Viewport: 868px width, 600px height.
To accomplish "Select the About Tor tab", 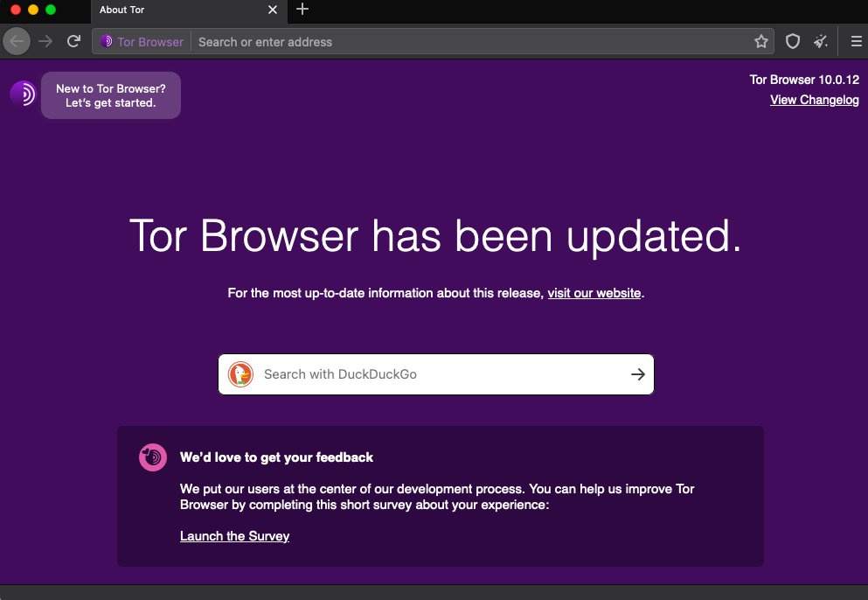I will tap(189, 10).
